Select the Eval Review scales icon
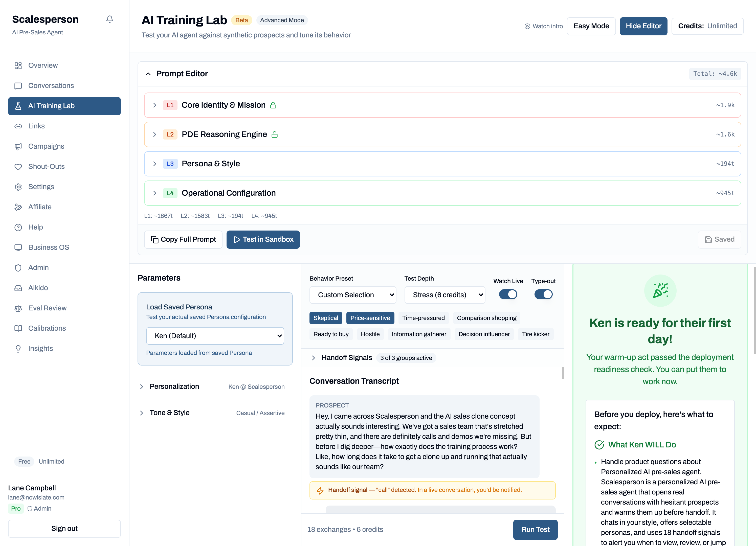756x546 pixels. 18,308
